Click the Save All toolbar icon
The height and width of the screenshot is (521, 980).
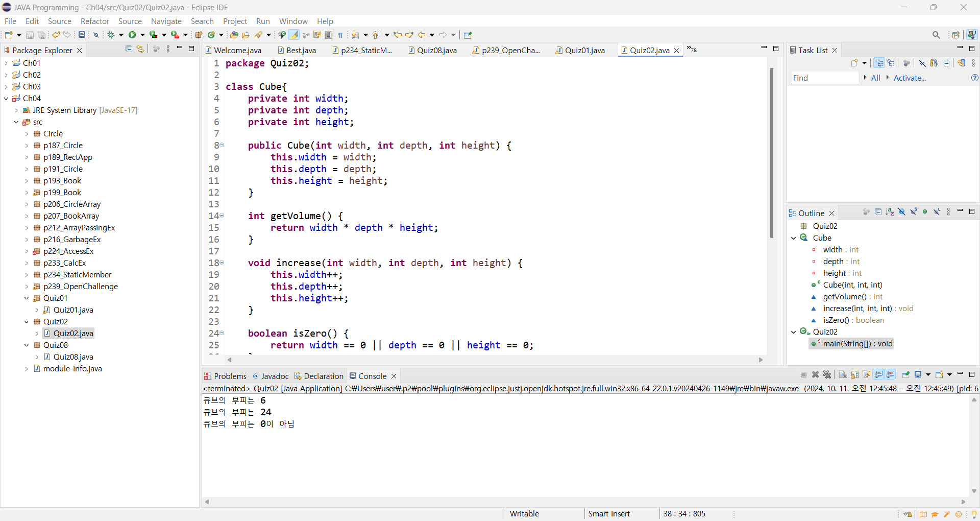(x=41, y=35)
